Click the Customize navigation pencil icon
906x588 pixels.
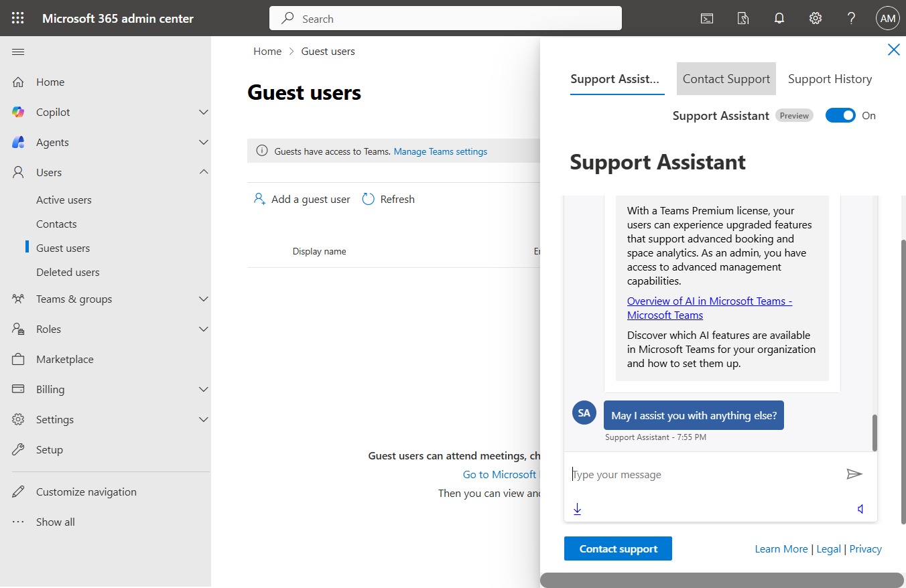[18, 492]
